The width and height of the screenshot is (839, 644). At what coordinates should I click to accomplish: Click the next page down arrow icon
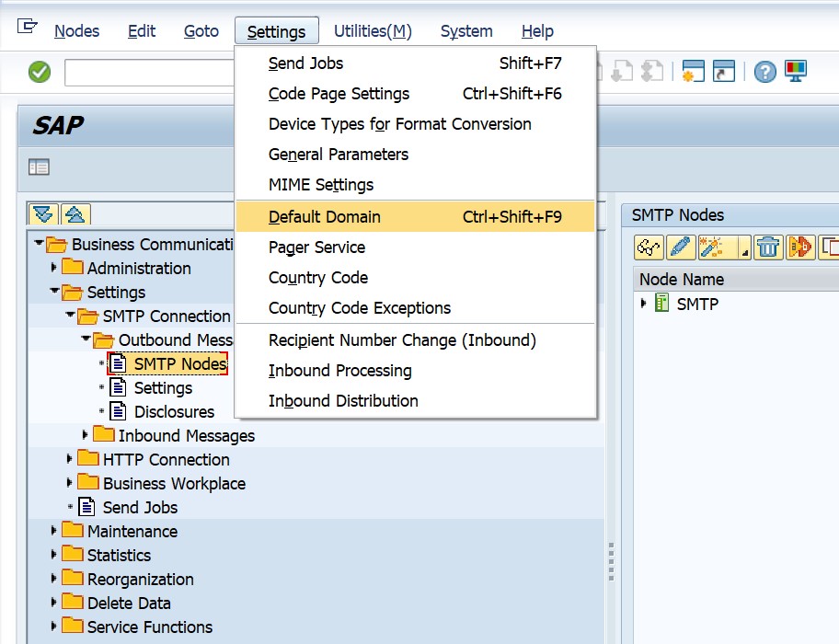click(x=622, y=71)
